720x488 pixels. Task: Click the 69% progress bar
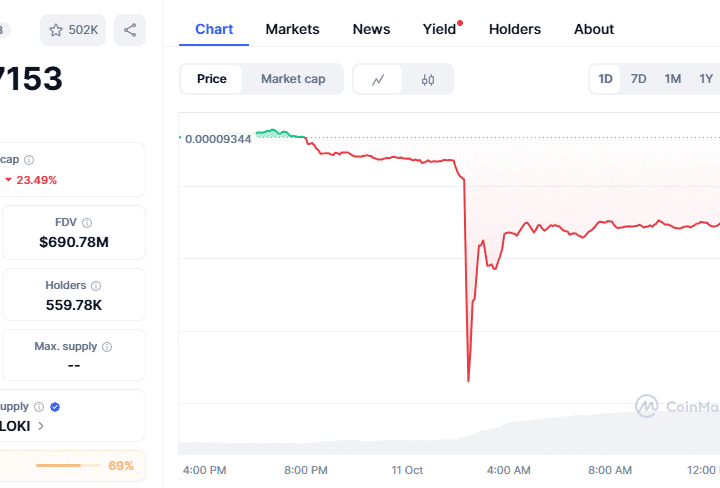(58, 465)
